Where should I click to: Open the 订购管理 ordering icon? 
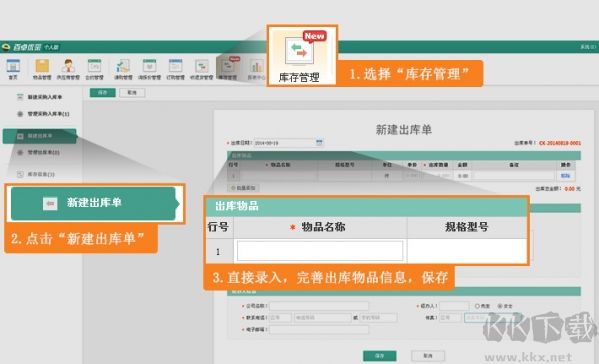[175, 69]
